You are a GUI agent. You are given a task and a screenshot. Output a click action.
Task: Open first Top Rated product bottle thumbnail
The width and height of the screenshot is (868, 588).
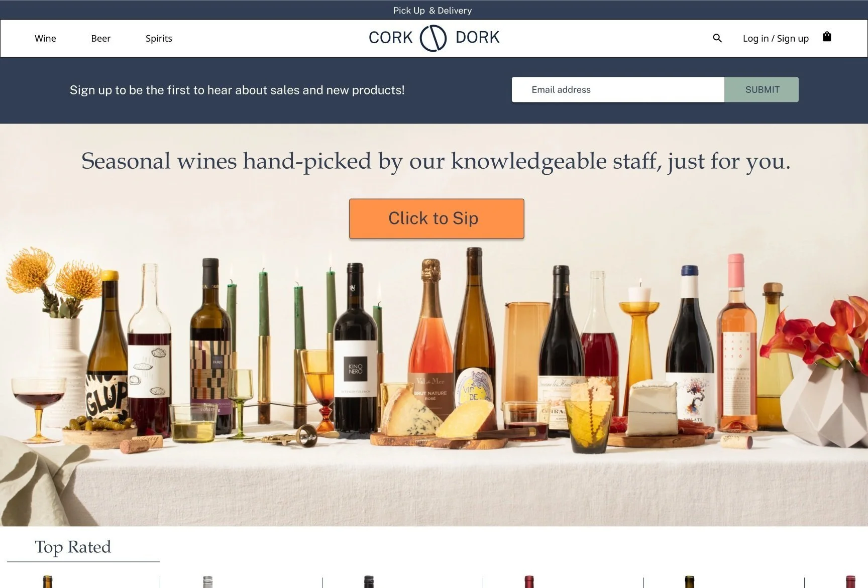coord(47,582)
